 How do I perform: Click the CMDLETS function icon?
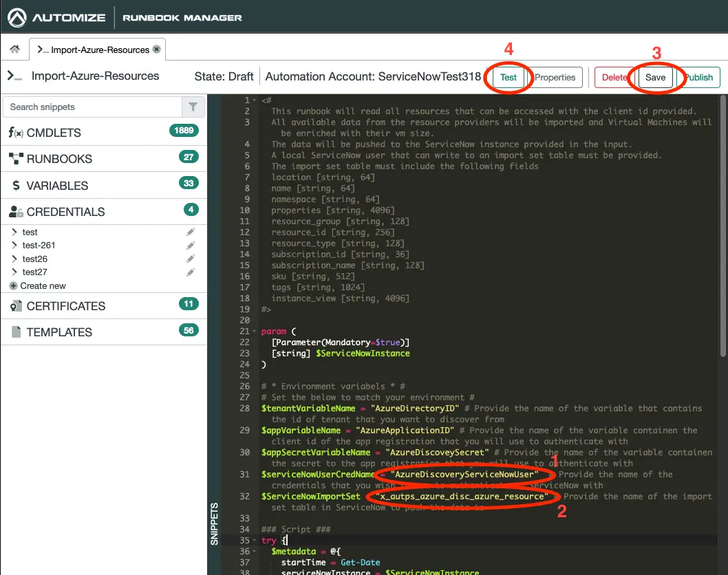pyautogui.click(x=16, y=133)
